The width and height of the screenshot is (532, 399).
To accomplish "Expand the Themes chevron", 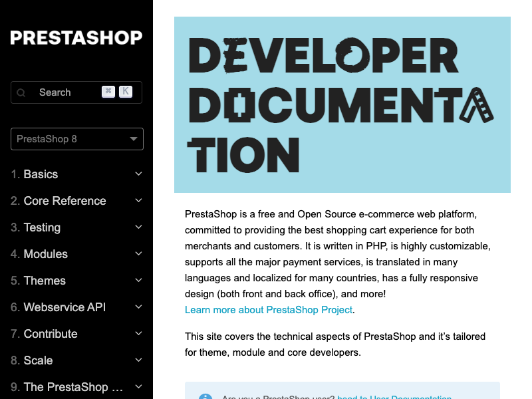I will click(138, 280).
